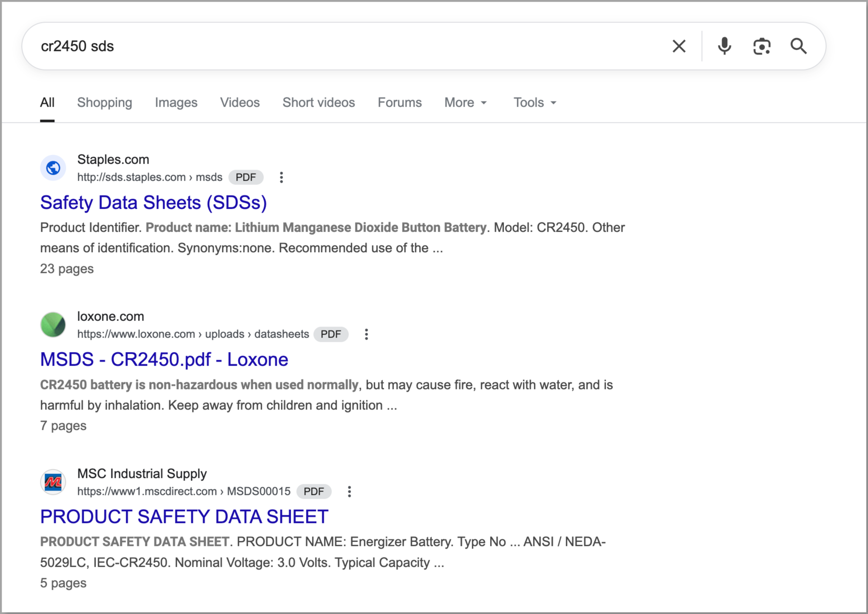The image size is (868, 614).
Task: Click the loxone.com green favicon
Action: 53,325
